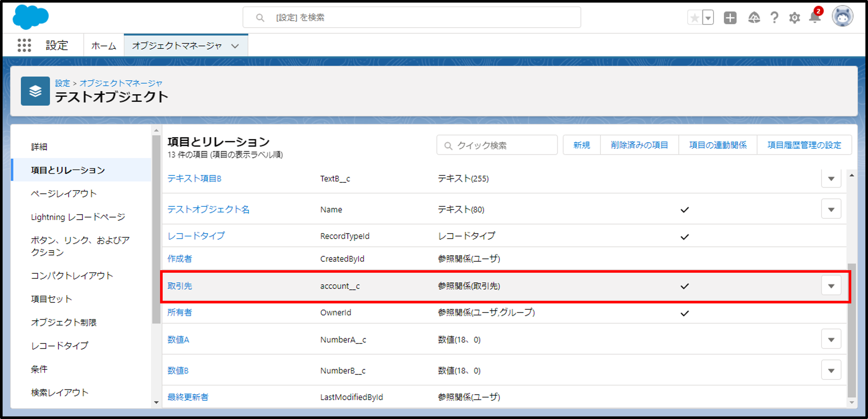This screenshot has height=419, width=868.
Task: Open row menu for TextB__c field
Action: tap(831, 178)
